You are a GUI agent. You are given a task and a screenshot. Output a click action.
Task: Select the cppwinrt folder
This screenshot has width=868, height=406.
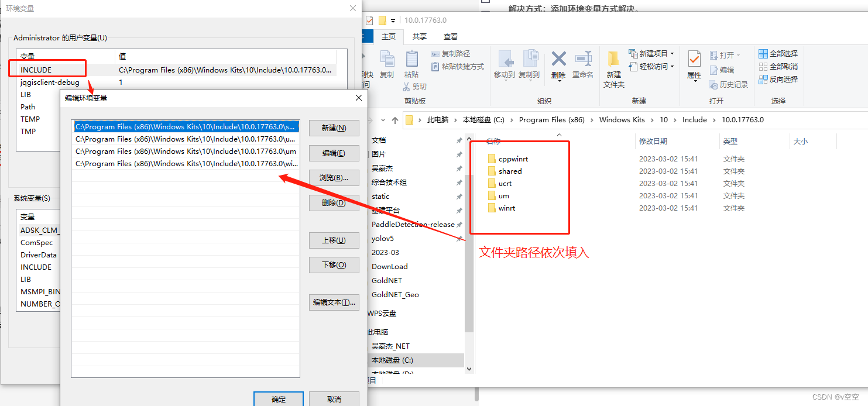(x=513, y=159)
